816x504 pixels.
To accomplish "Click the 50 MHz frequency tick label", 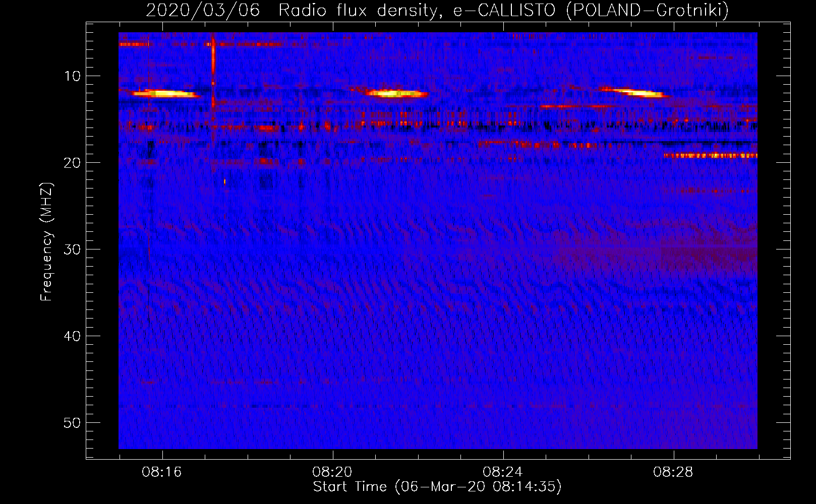I will tap(73, 423).
